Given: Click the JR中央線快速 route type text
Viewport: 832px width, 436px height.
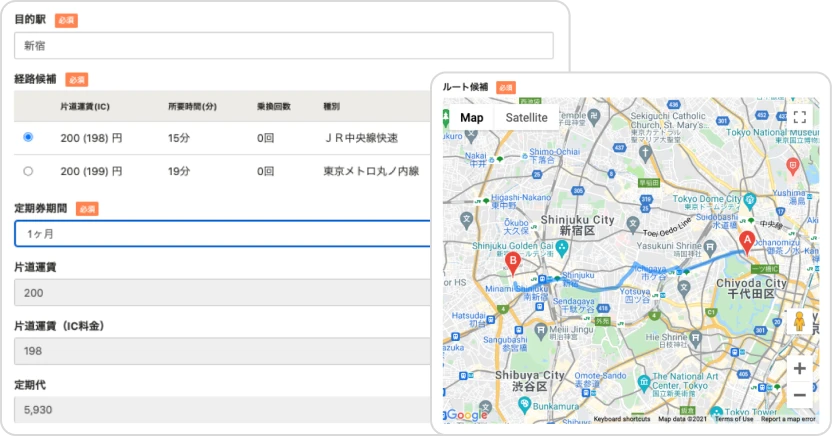Looking at the screenshot, I should (x=361, y=138).
